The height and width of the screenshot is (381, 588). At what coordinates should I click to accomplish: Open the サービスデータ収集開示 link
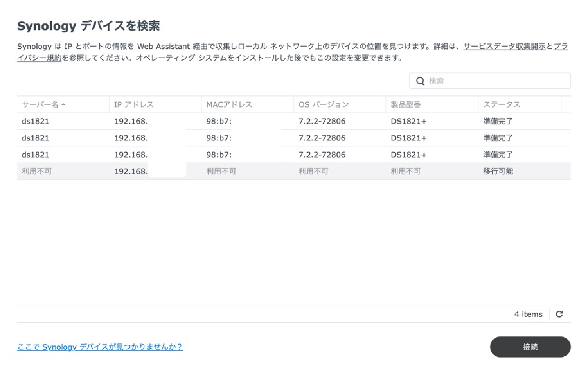click(x=504, y=46)
